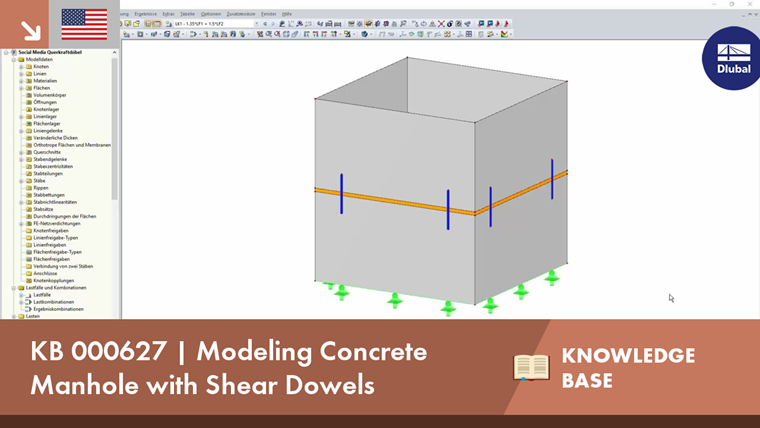Expand the Liniengelenke tree node
The height and width of the screenshot is (428, 760).
click(21, 131)
